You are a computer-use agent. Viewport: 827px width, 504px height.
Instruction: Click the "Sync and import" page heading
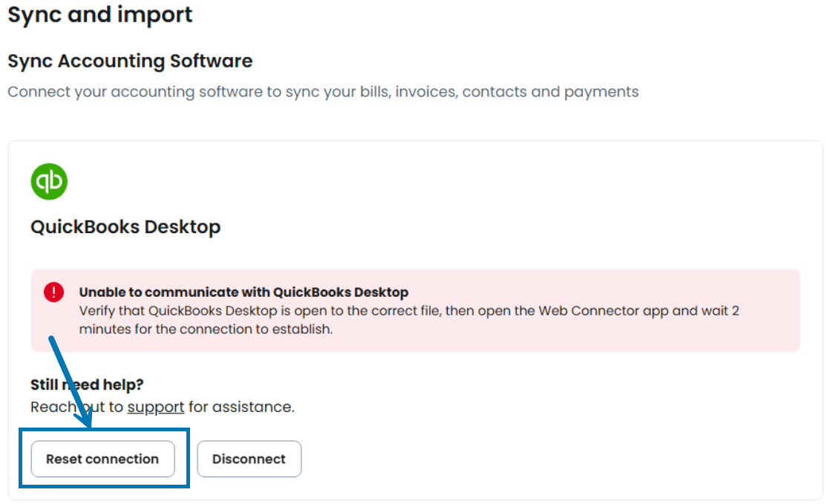click(100, 15)
